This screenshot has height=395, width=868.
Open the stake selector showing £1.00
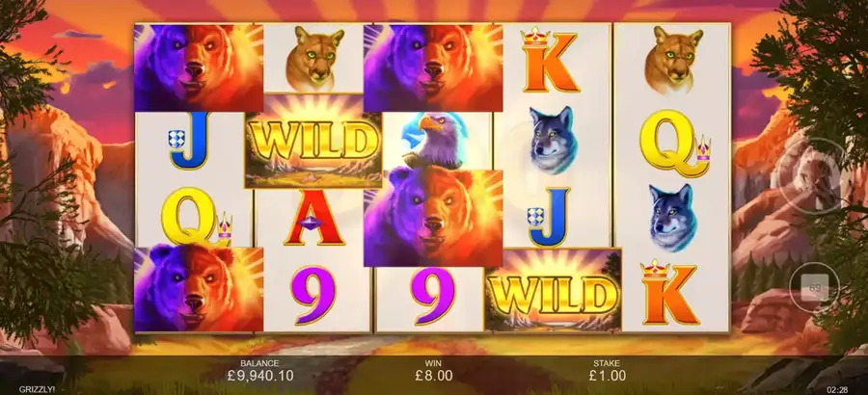[x=607, y=371]
